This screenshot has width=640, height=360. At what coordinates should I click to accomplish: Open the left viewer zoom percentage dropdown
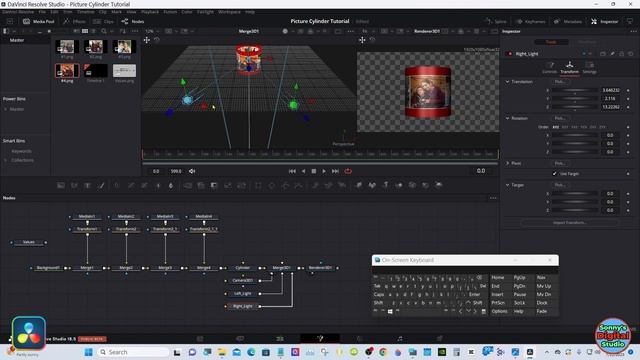[x=153, y=31]
